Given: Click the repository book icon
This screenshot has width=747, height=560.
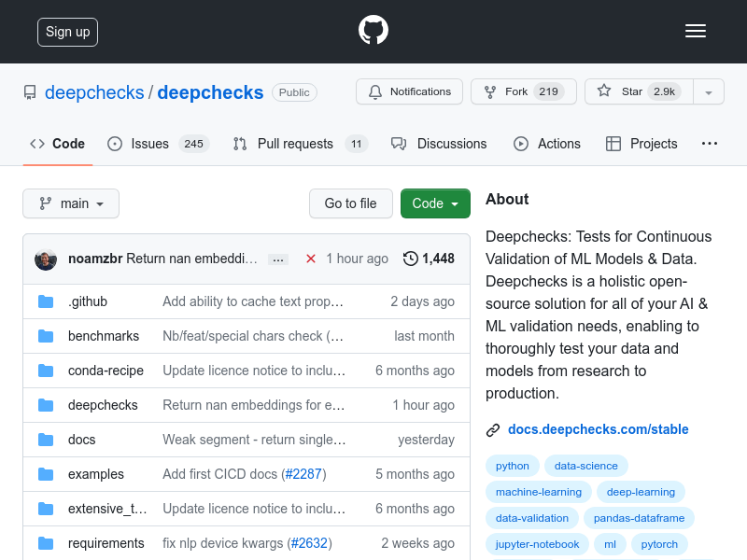Looking at the screenshot, I should (x=30, y=92).
